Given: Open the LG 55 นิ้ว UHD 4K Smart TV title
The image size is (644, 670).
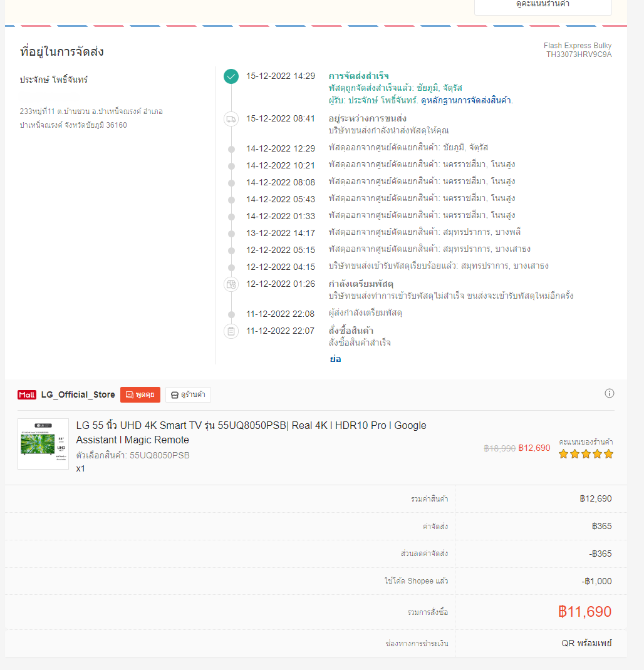Looking at the screenshot, I should click(251, 433).
